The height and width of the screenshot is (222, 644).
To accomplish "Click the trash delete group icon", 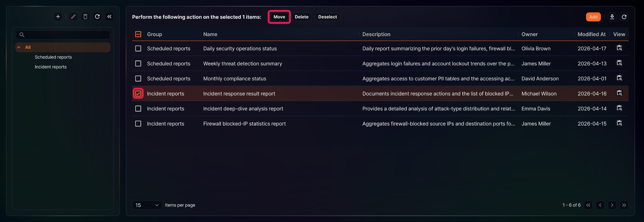I will coord(85,16).
